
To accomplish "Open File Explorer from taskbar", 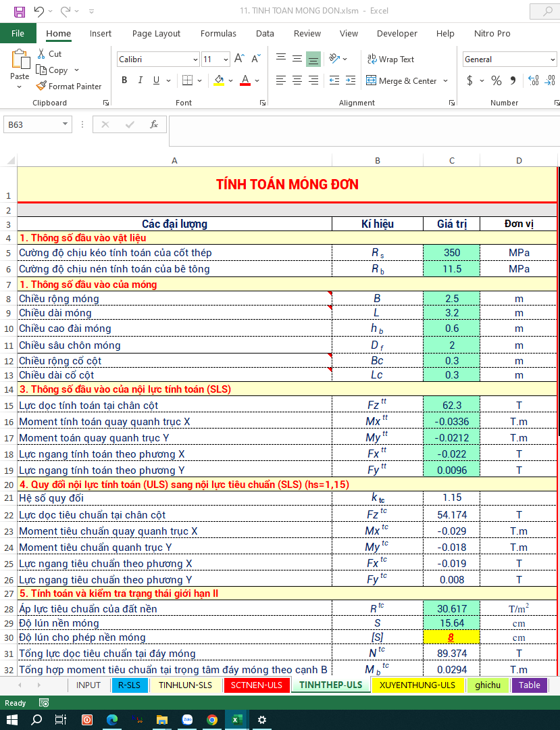I will coord(162,720).
